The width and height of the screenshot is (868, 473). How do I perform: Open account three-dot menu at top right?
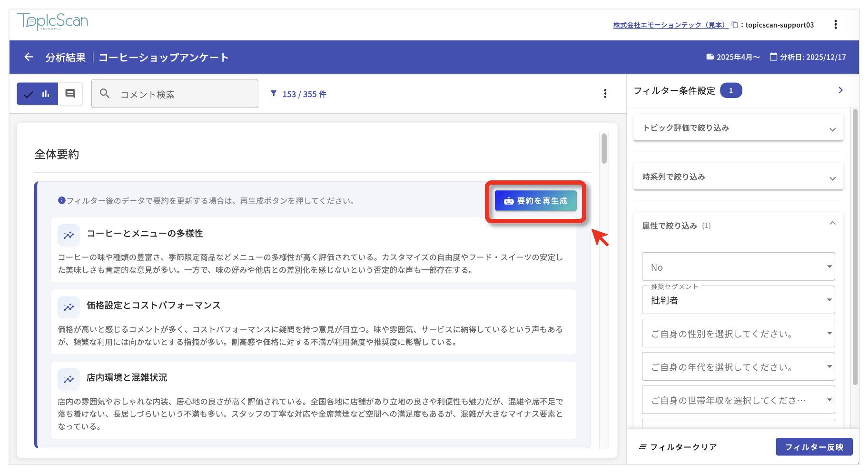pyautogui.click(x=835, y=25)
